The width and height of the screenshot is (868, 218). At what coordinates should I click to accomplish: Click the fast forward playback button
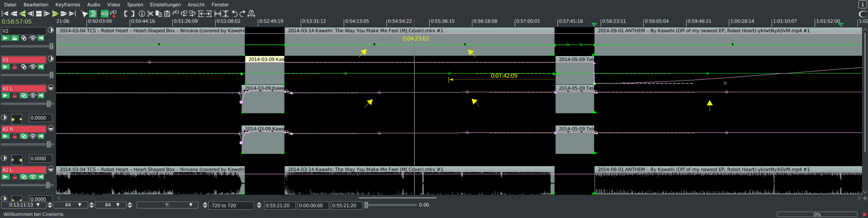point(64,14)
